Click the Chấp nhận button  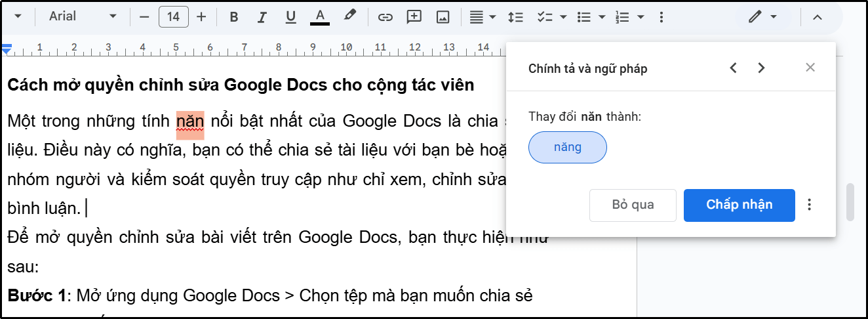(740, 205)
